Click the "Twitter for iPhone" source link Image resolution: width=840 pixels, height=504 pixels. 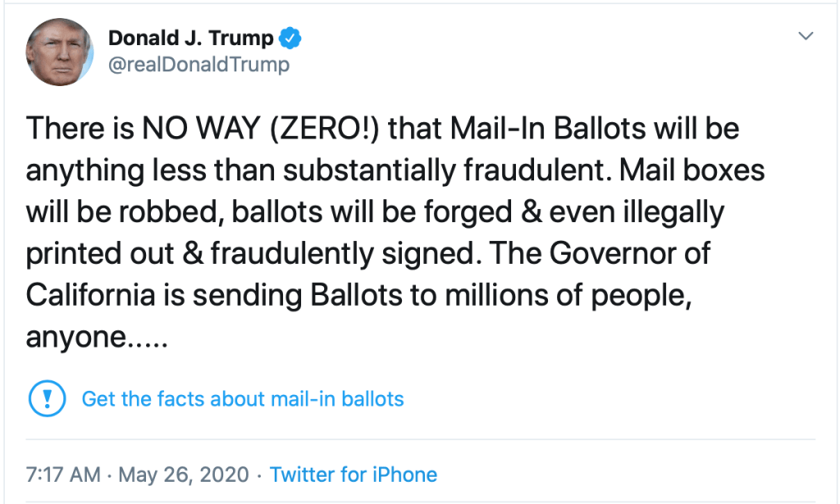(354, 474)
